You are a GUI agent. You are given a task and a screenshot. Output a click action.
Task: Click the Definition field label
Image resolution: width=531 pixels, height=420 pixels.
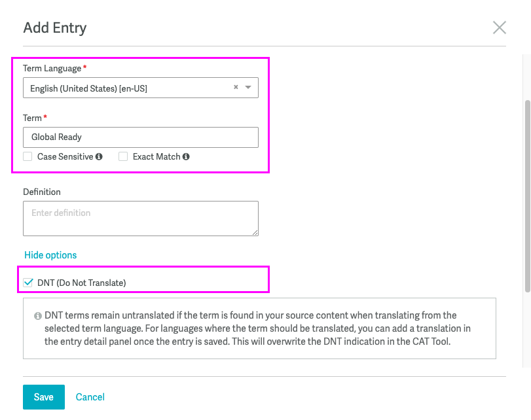(42, 192)
